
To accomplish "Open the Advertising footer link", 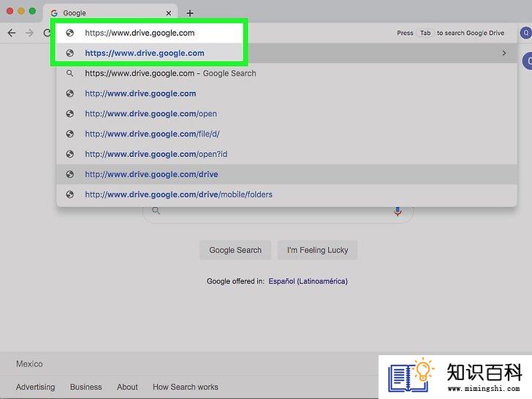I will pyautogui.click(x=35, y=387).
